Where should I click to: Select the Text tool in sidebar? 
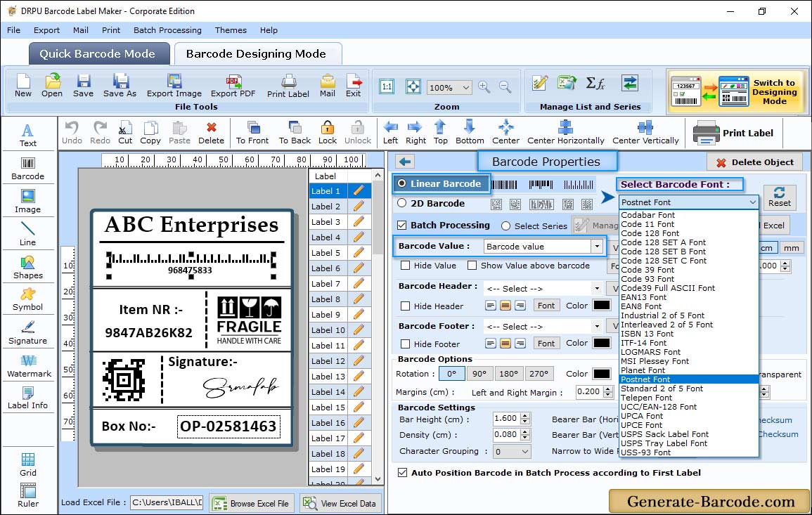point(28,136)
